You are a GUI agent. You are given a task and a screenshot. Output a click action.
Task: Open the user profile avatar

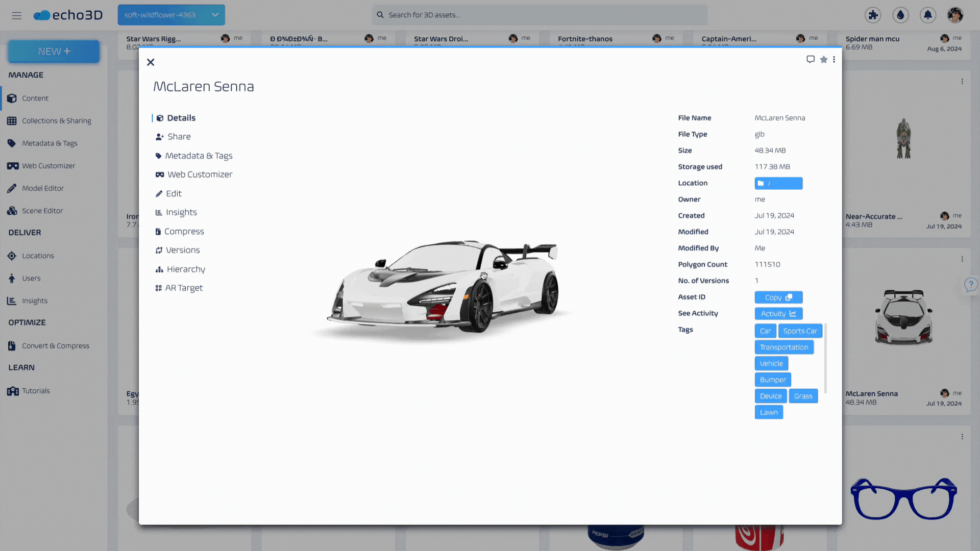[x=955, y=15]
